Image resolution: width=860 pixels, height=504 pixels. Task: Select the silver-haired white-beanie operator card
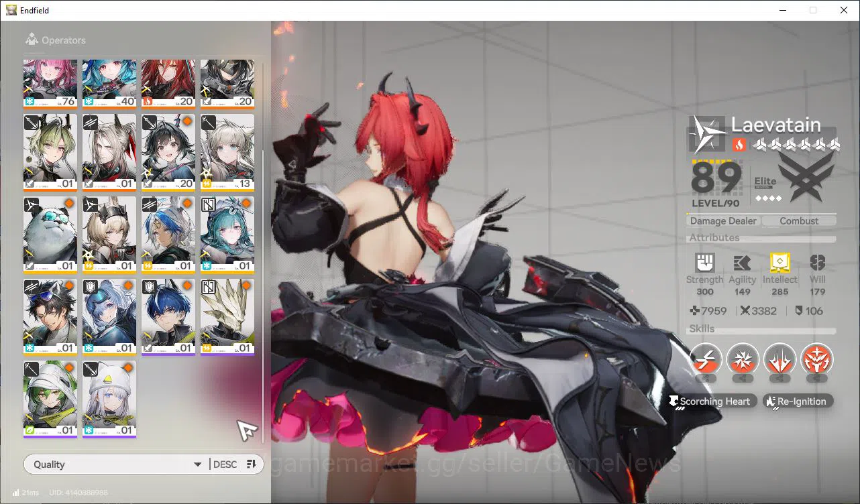(109, 399)
